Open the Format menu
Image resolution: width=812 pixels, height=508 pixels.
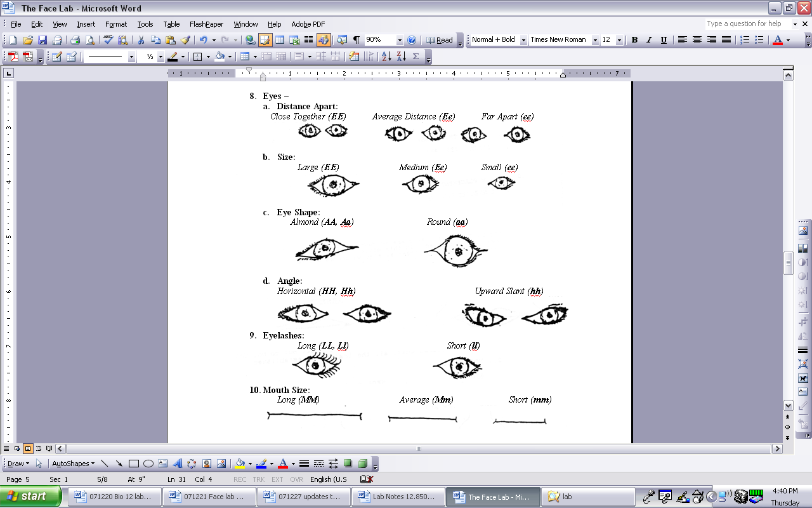pos(116,24)
